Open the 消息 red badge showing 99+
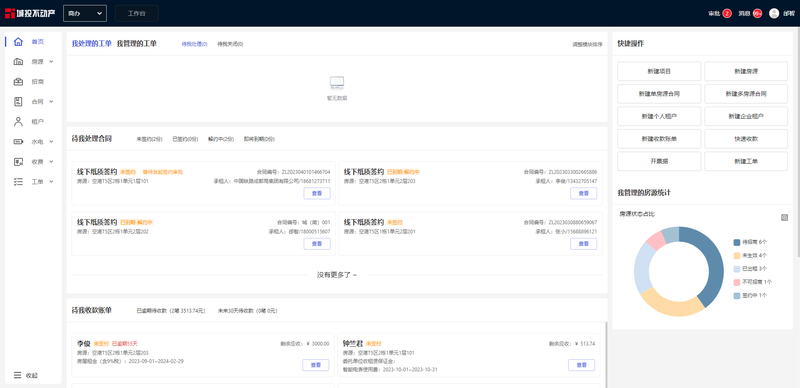The image size is (800, 388). click(758, 13)
